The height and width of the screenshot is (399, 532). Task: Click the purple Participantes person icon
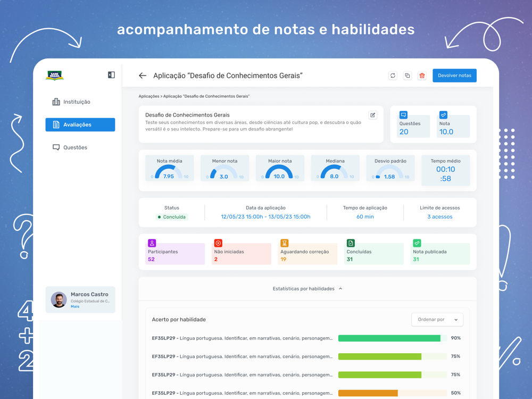[152, 243]
